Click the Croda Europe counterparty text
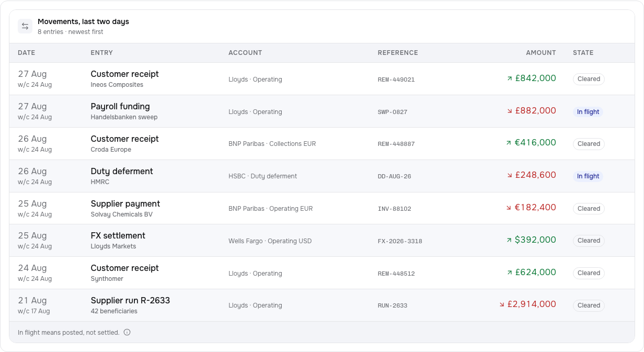 [x=111, y=150]
